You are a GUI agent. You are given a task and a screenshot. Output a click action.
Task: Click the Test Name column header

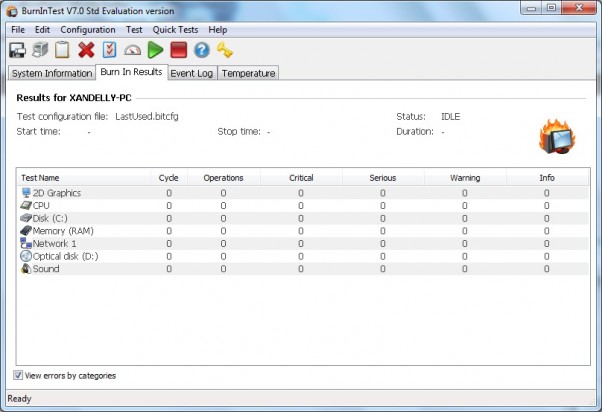(40, 178)
